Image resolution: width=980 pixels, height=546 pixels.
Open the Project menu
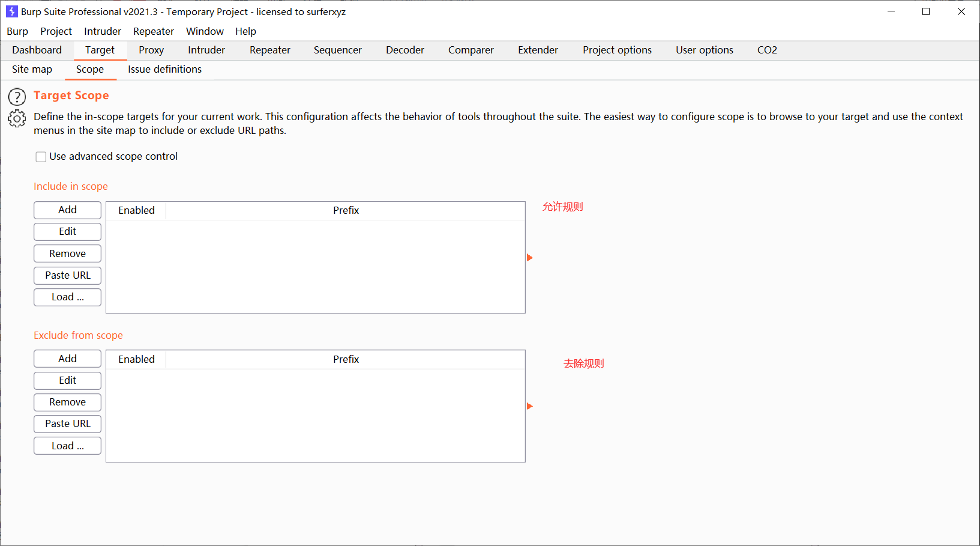pos(56,31)
